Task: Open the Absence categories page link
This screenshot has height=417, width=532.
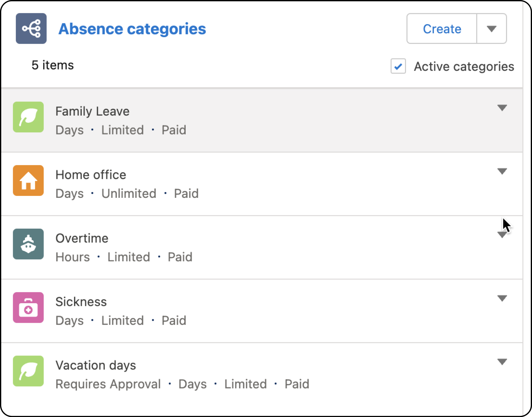Action: click(132, 29)
